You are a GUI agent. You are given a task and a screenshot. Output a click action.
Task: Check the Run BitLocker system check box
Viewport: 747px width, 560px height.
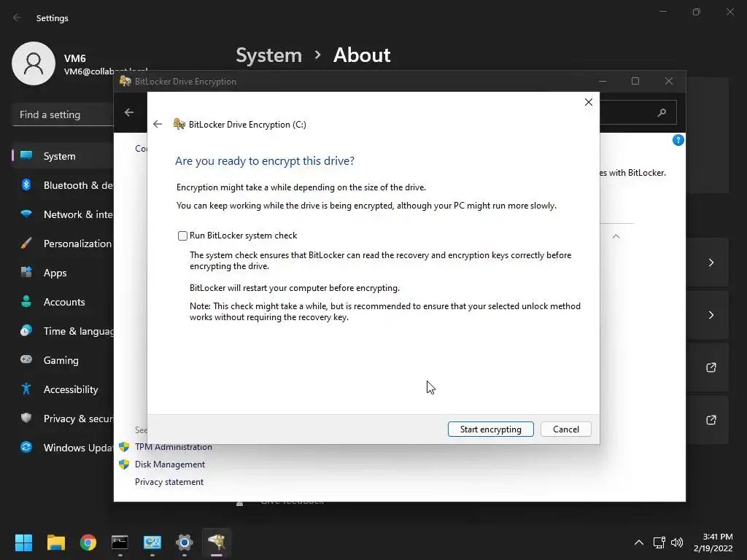click(182, 236)
